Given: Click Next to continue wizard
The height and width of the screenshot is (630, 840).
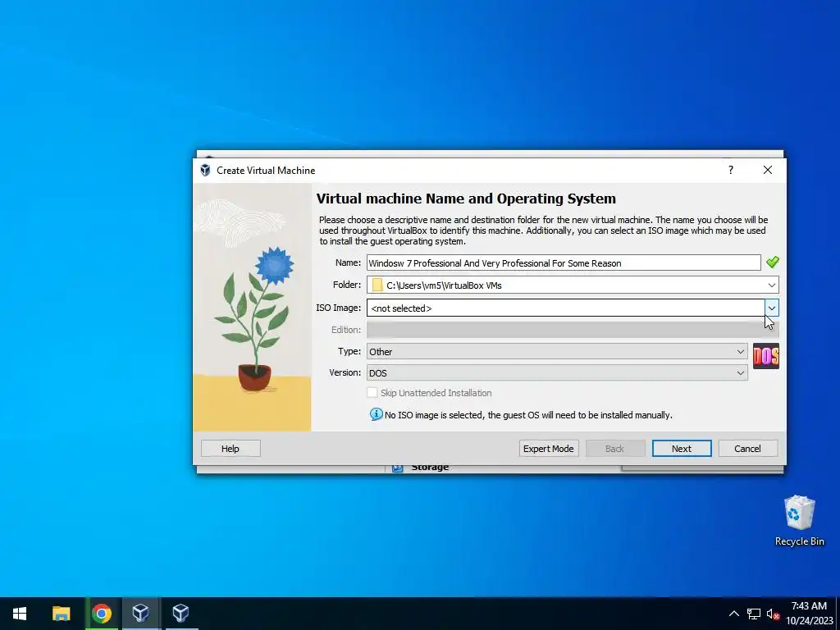Looking at the screenshot, I should (x=682, y=449).
